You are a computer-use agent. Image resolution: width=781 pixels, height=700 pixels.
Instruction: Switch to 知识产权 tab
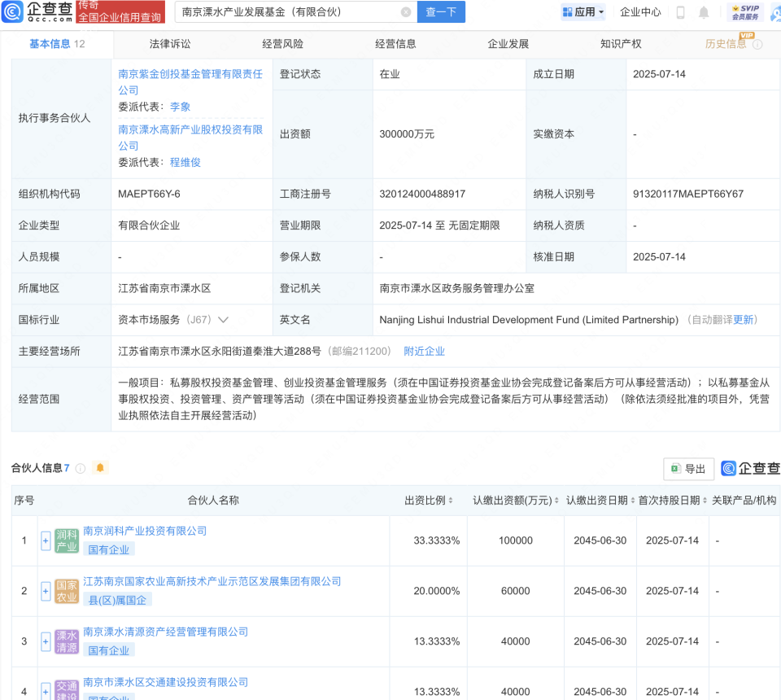click(621, 44)
